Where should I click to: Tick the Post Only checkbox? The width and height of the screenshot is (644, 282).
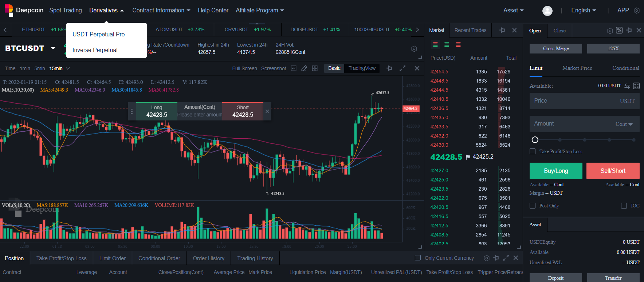pos(533,206)
